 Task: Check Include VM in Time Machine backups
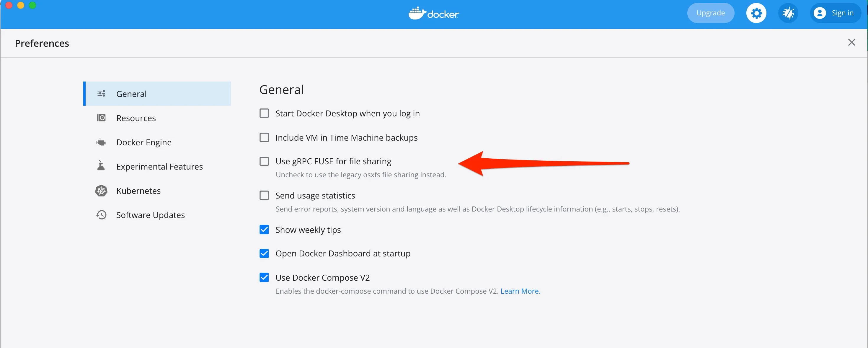[x=264, y=138]
